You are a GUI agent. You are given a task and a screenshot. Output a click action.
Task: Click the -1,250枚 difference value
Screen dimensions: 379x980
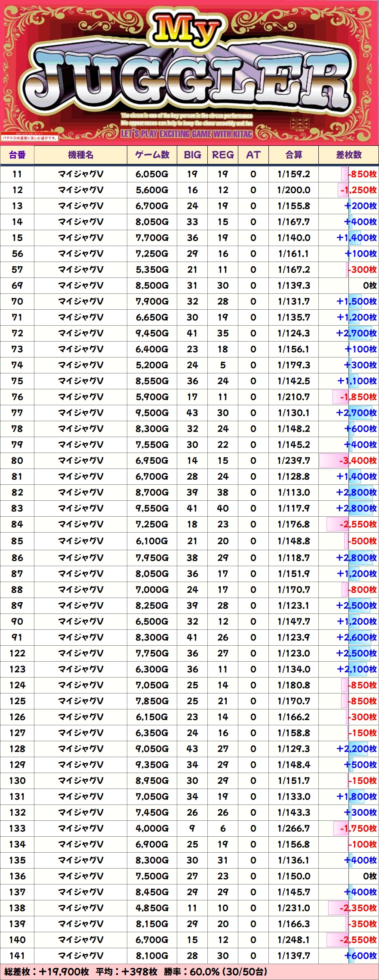358,190
